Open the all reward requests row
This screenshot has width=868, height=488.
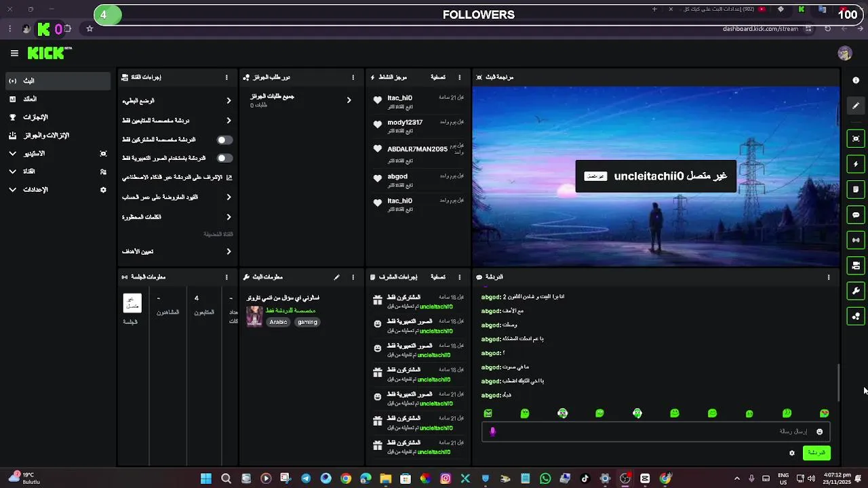click(301, 100)
